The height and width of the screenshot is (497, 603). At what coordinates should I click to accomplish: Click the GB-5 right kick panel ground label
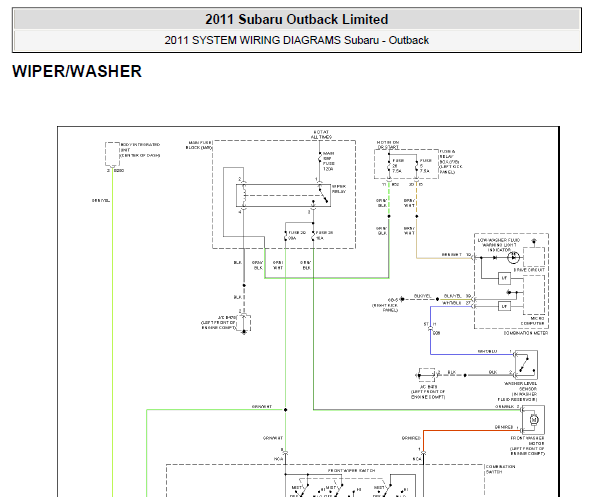point(385,305)
